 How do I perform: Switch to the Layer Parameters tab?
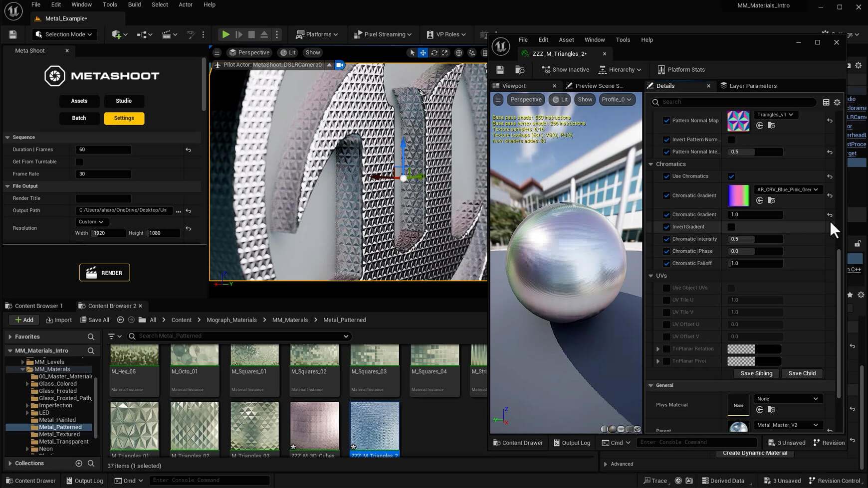point(752,86)
